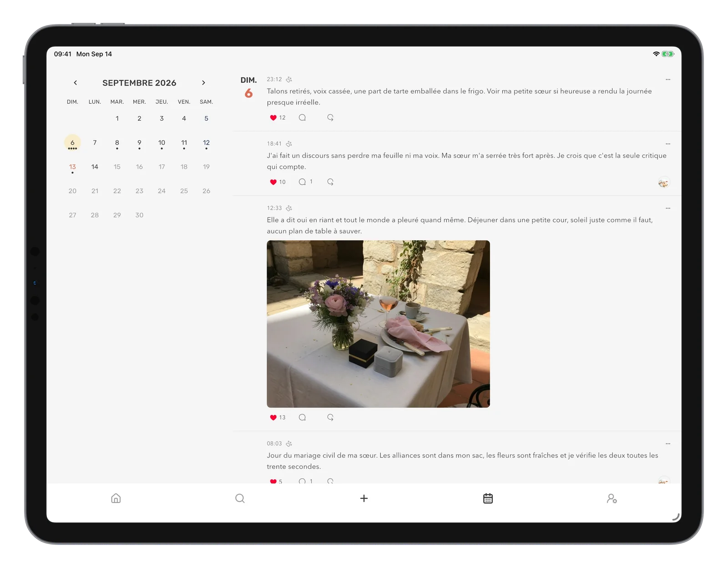This screenshot has width=728, height=569.
Task: Repost the 12:33 photo entry
Action: (330, 418)
